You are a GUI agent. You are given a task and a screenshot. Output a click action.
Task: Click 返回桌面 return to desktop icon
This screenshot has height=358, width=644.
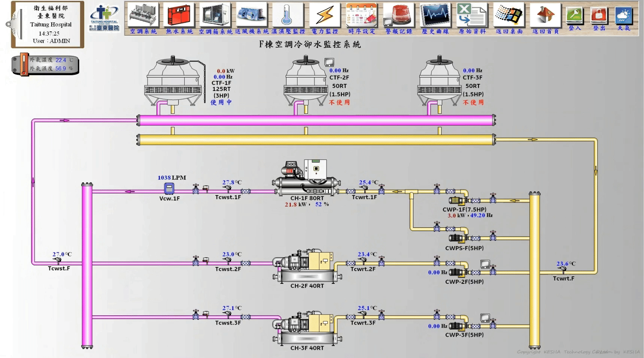508,15
